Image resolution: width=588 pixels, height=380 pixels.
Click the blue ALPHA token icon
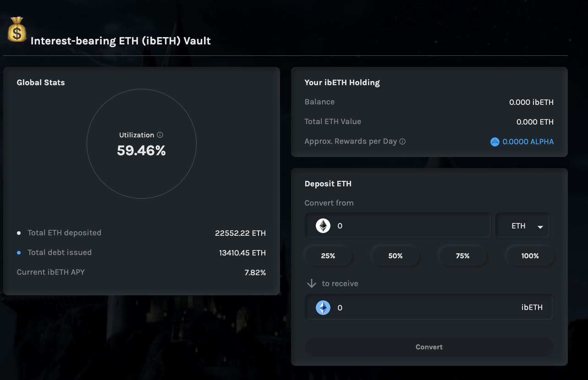tap(495, 142)
